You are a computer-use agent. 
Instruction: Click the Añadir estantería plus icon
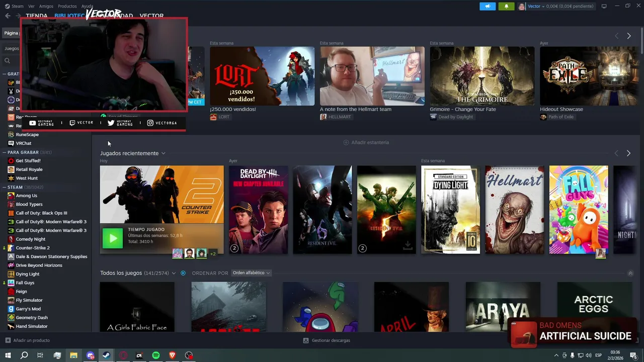pos(346,142)
